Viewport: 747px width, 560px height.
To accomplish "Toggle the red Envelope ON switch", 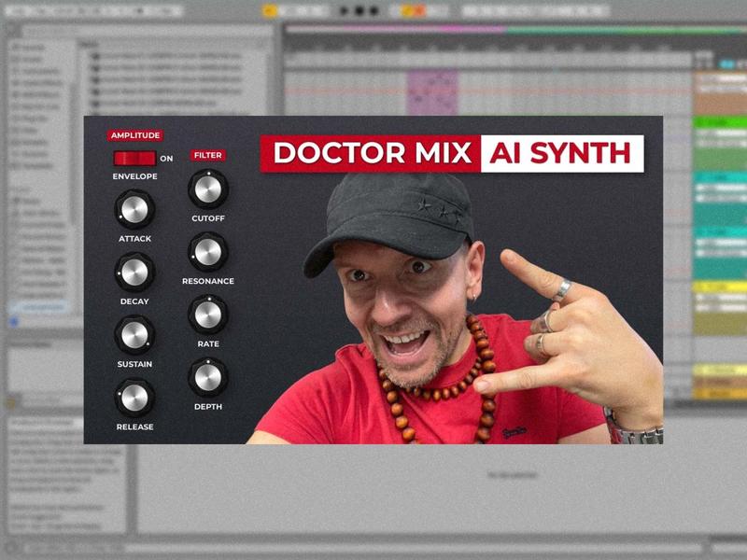I will point(134,158).
